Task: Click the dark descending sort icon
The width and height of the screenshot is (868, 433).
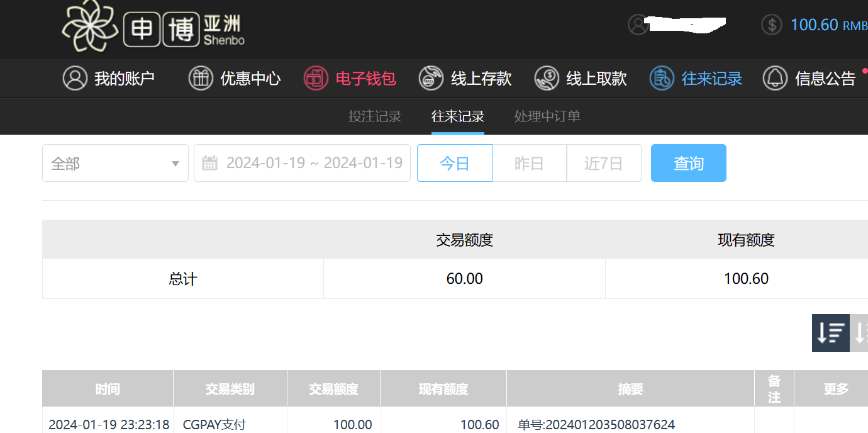Action: pos(831,333)
